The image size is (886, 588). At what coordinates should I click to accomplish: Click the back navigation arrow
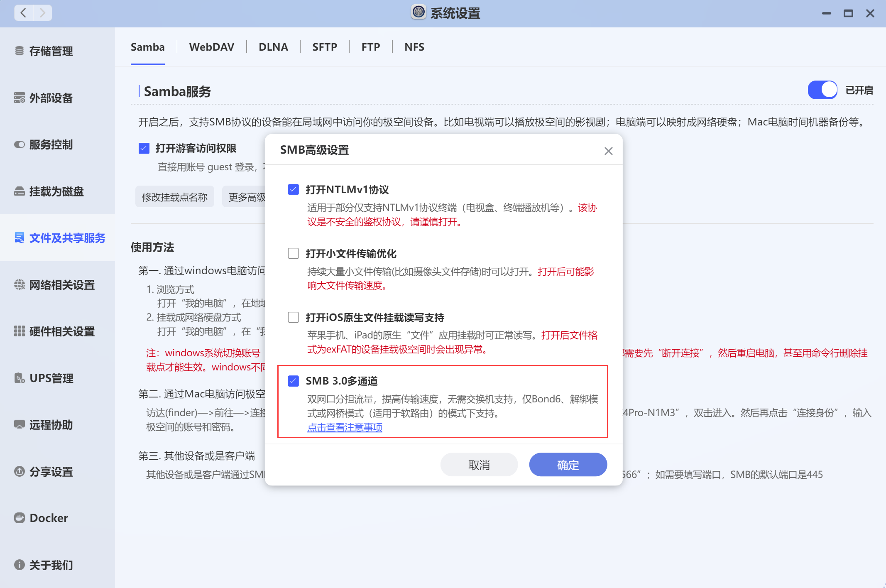coord(24,13)
